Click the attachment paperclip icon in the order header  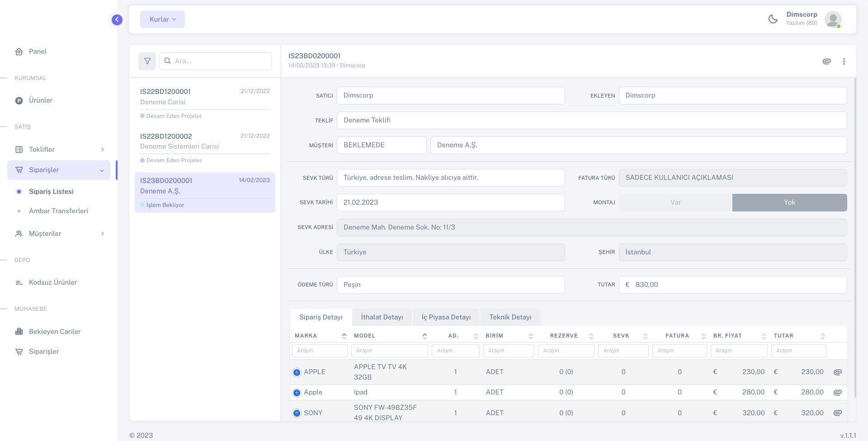click(x=826, y=61)
